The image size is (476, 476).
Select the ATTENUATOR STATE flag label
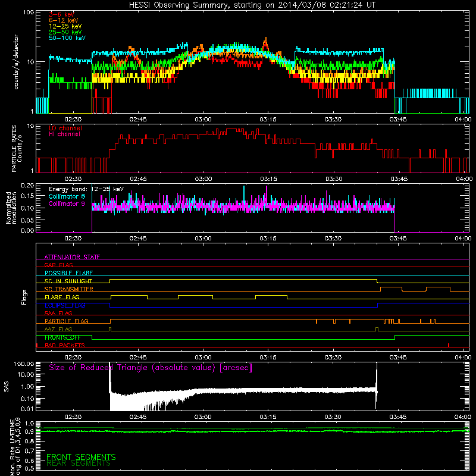(x=72, y=257)
